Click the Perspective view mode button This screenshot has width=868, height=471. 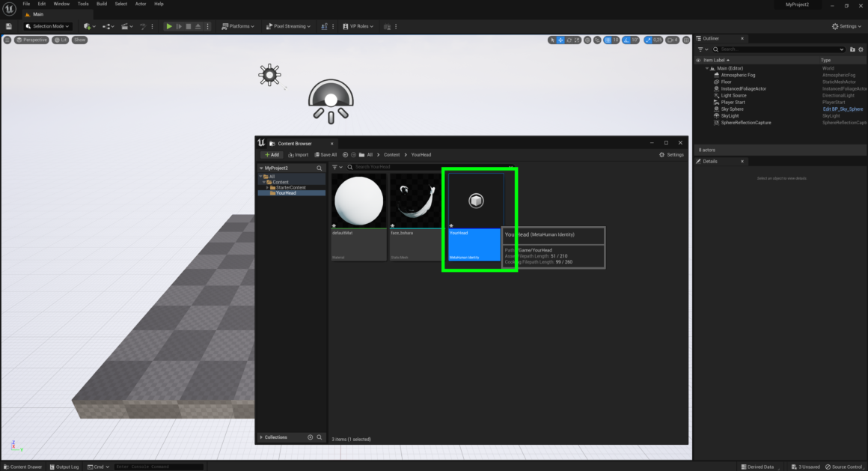31,40
